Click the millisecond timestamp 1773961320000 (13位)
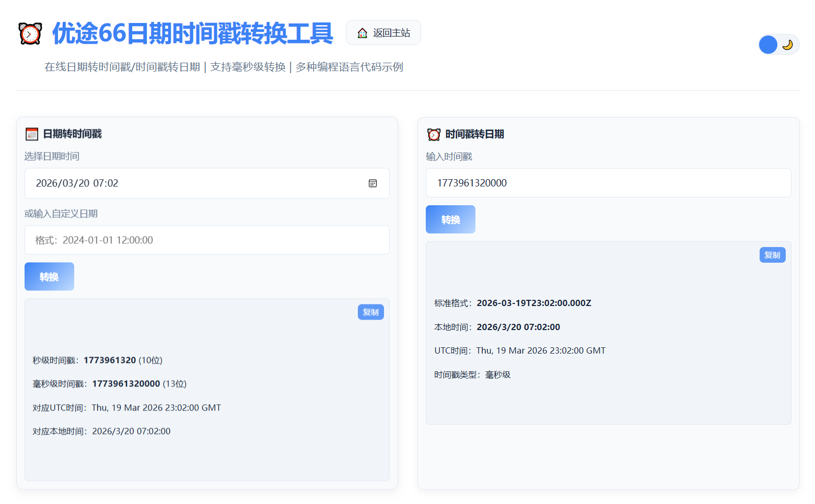 click(x=139, y=384)
